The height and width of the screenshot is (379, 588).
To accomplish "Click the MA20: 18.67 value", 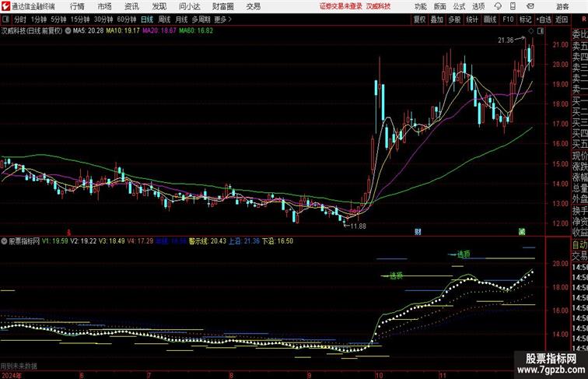I will click(x=159, y=31).
